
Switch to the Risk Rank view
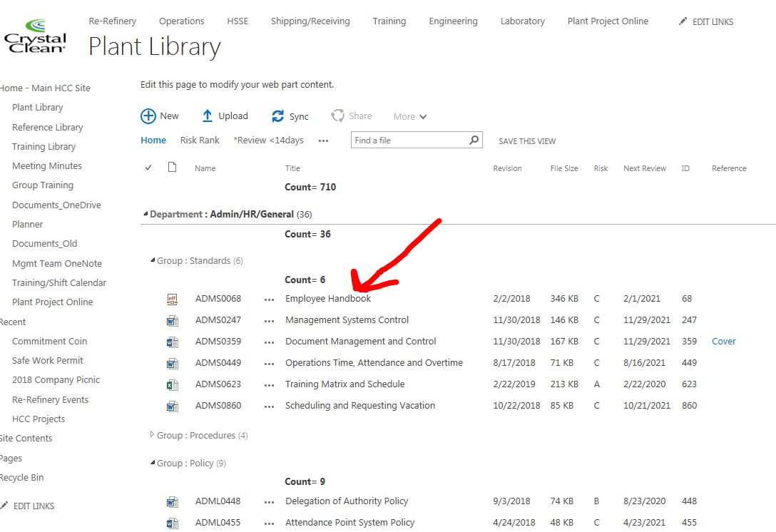coord(200,140)
